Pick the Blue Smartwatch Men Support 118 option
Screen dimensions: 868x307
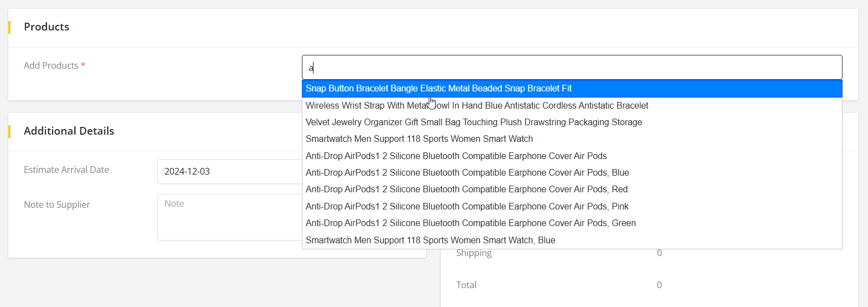[430, 240]
